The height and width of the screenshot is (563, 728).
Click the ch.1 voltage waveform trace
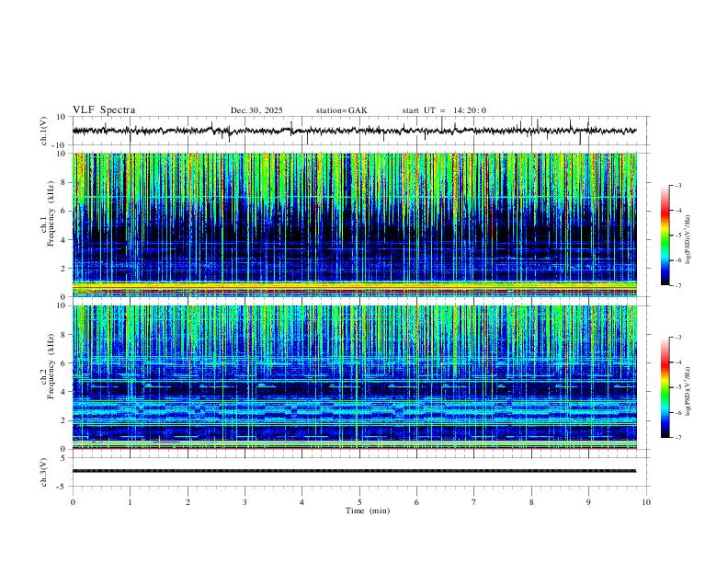click(354, 131)
